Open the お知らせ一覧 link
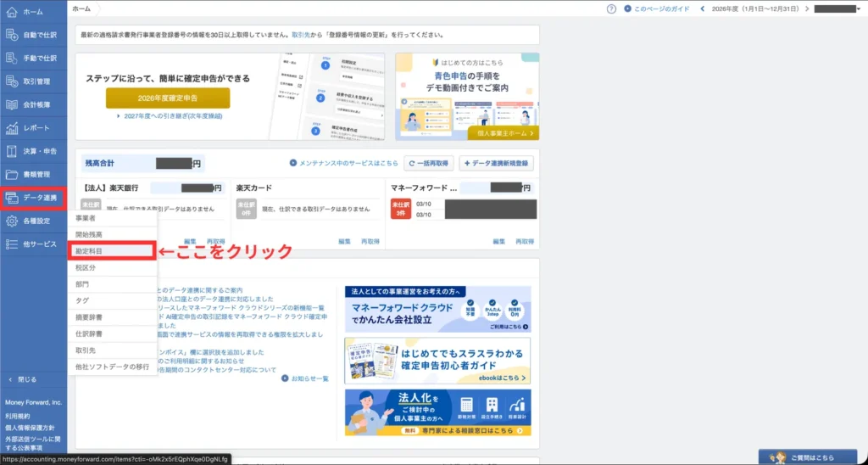The width and height of the screenshot is (868, 465). coord(305,378)
